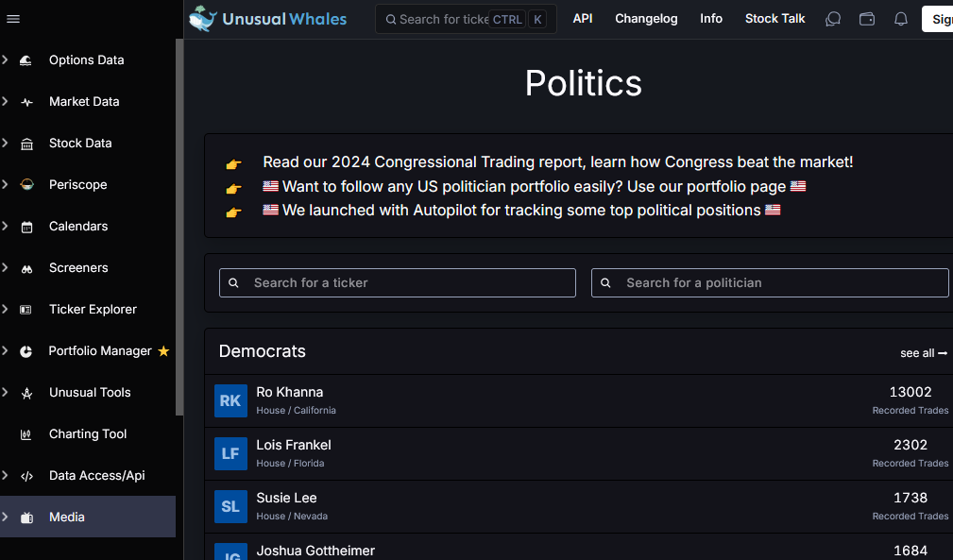953x560 pixels.
Task: Expand the Media chevron
Action: click(x=5, y=517)
